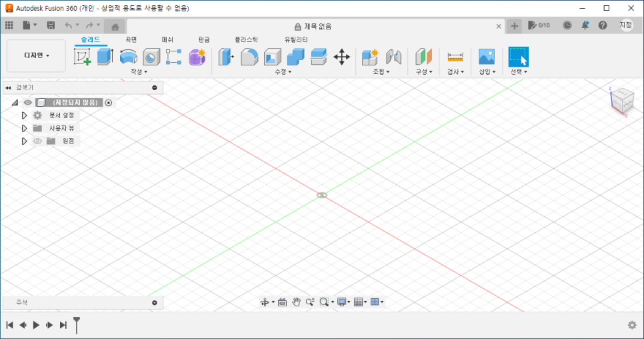Add a new design tab

click(x=514, y=26)
